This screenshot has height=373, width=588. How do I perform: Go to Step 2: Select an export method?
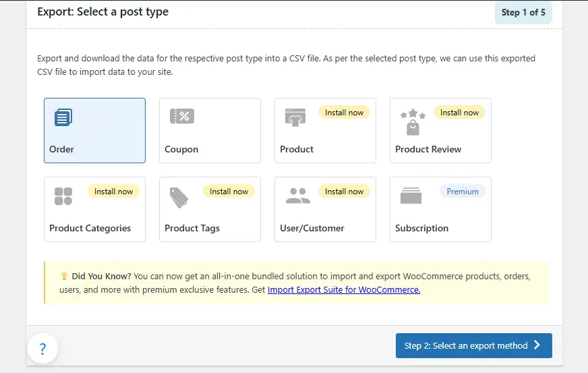[473, 345]
